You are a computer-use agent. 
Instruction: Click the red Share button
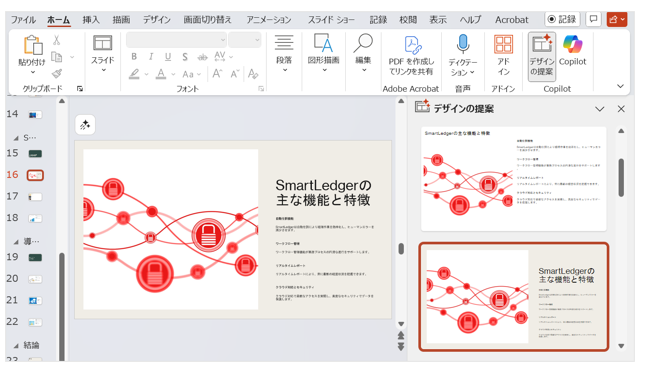click(x=617, y=19)
